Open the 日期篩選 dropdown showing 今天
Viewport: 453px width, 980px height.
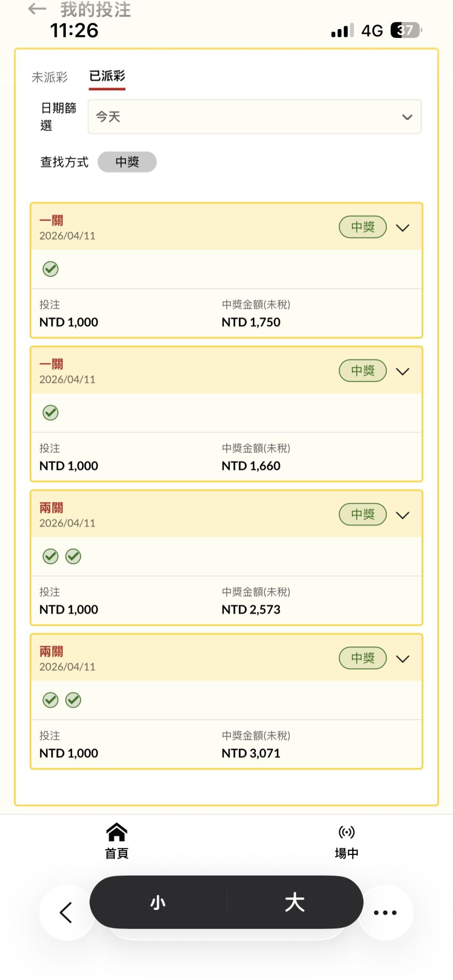tap(254, 117)
